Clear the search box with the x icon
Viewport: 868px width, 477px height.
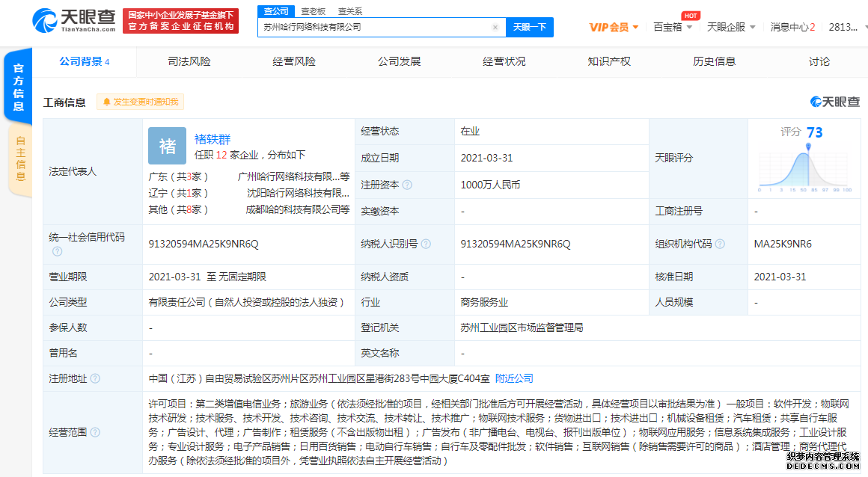pos(495,27)
